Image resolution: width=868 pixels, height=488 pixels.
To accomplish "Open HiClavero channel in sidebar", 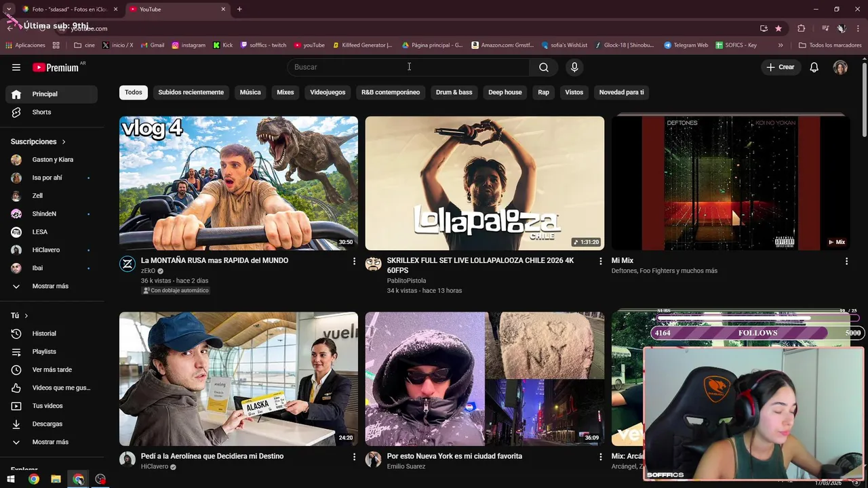I will click(52, 250).
